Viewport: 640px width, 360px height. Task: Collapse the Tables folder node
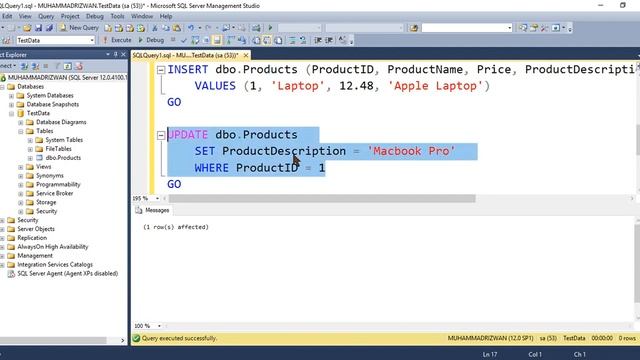tap(21, 131)
